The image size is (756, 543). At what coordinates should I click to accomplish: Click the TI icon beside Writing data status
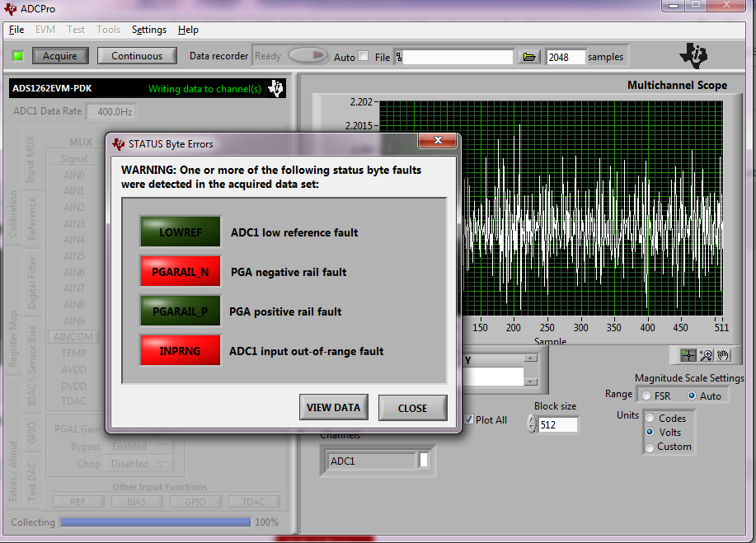[276, 88]
